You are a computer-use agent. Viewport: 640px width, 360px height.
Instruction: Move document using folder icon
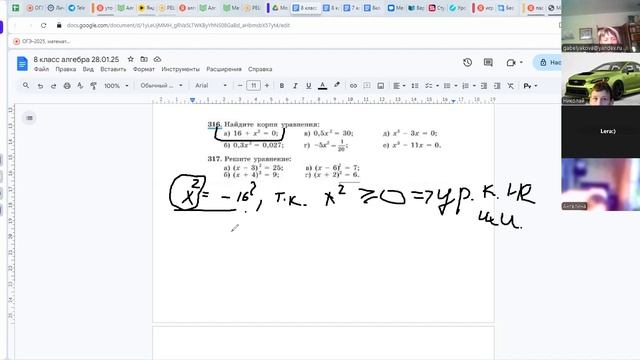point(144,59)
